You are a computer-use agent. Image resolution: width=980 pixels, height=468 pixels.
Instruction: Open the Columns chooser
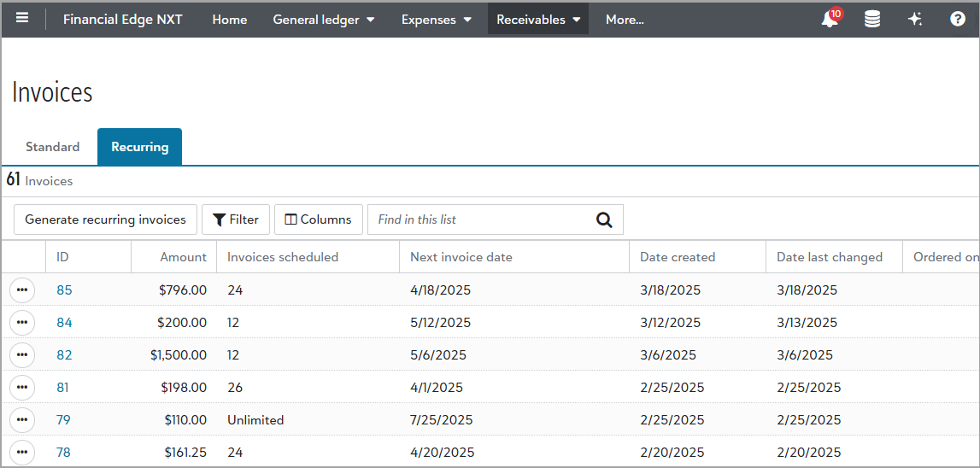[318, 219]
